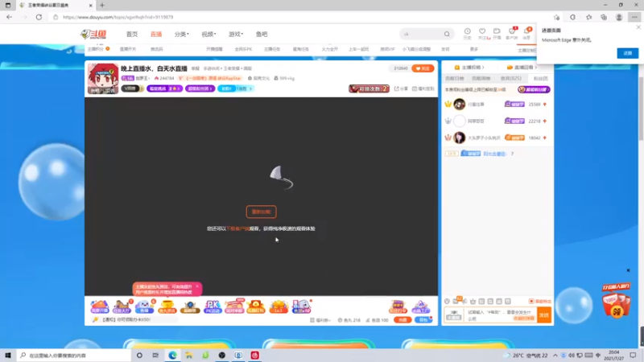Viewport: 644px width, 362px height.
Task: Expand the 游戏 dropdown menu
Action: (236, 34)
